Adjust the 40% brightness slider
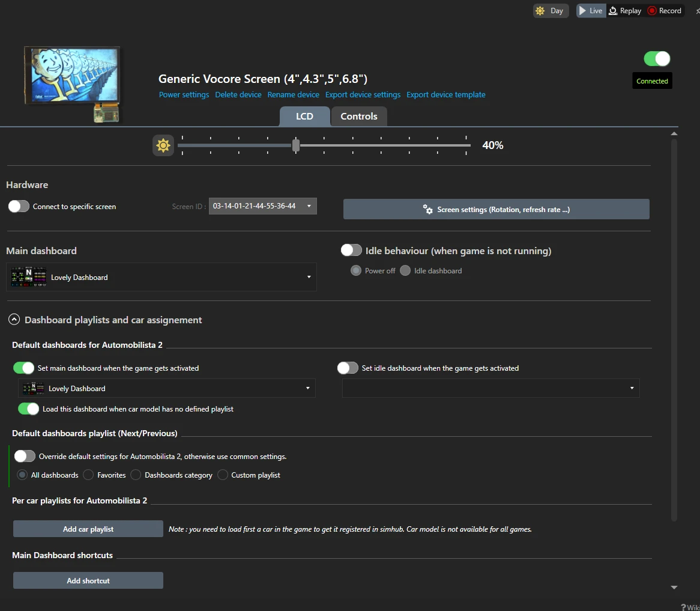The width and height of the screenshot is (700, 611). (295, 145)
